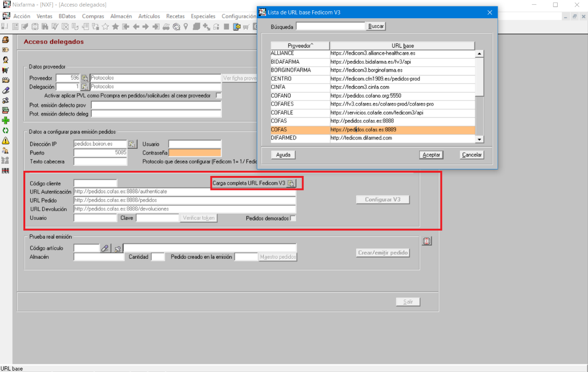Select COFAS row with port 8888 URL

click(373, 121)
